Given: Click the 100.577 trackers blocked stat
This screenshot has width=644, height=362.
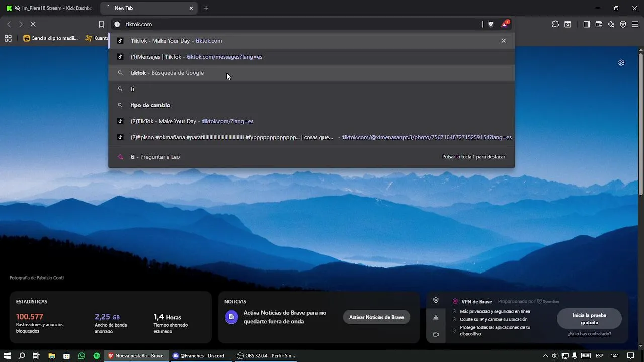Looking at the screenshot, I should pyautogui.click(x=30, y=317).
